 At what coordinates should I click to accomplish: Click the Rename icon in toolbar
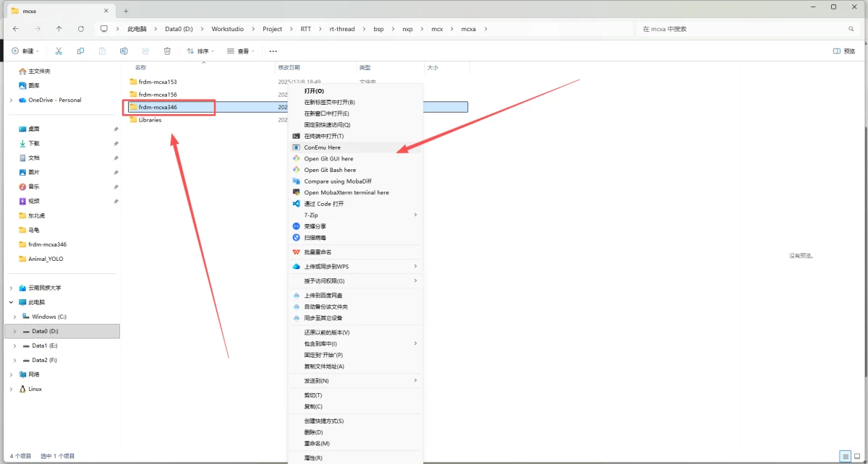[124, 51]
